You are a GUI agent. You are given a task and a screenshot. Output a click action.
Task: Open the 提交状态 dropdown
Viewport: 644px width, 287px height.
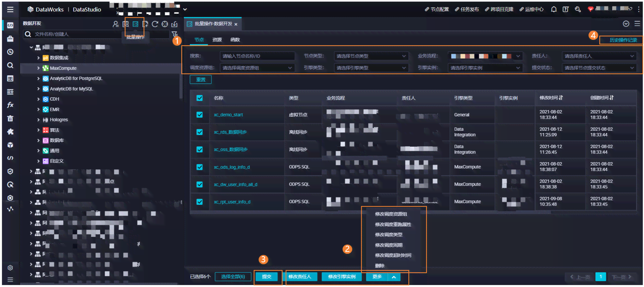click(x=599, y=68)
